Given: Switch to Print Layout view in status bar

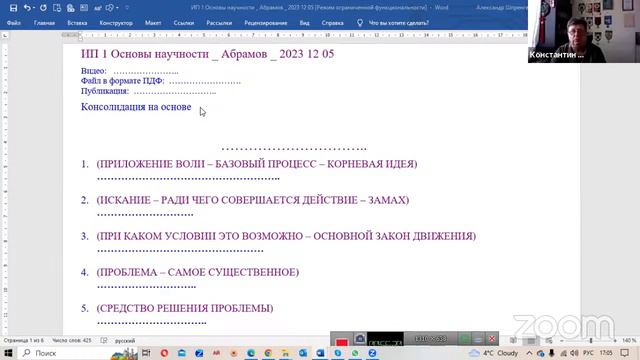Looking at the screenshot, I should [x=531, y=340].
